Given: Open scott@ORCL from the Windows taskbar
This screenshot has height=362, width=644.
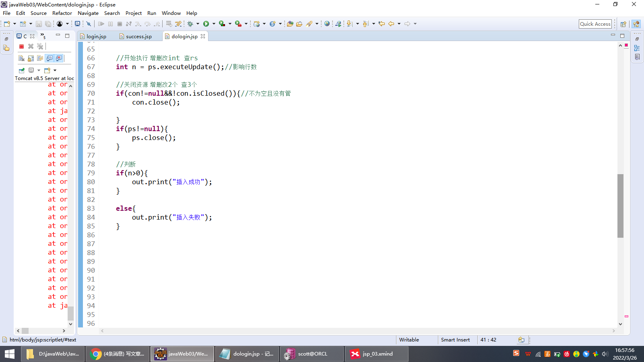Looking at the screenshot, I should coord(312,354).
